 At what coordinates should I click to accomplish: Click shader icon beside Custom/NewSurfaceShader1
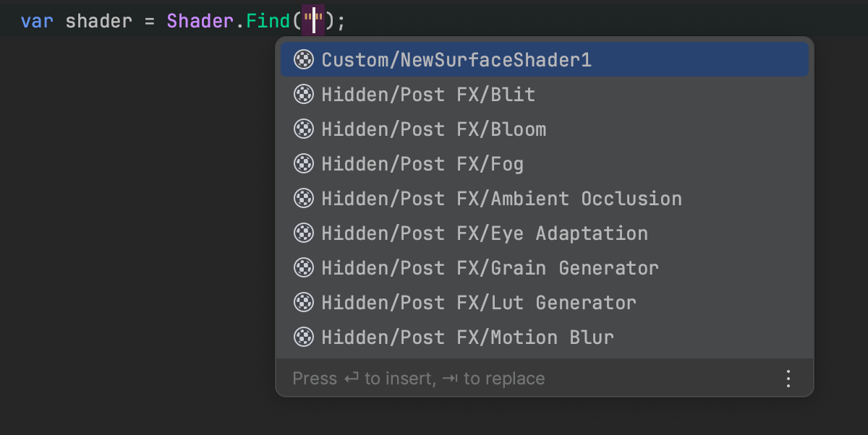tap(304, 60)
